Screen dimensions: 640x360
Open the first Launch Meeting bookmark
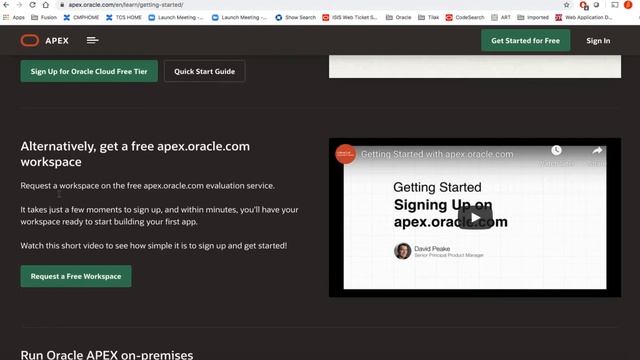pyautogui.click(x=176, y=18)
